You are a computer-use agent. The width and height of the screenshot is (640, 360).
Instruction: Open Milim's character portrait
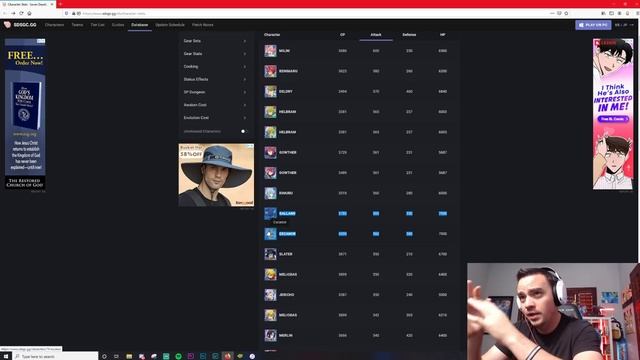(x=270, y=51)
